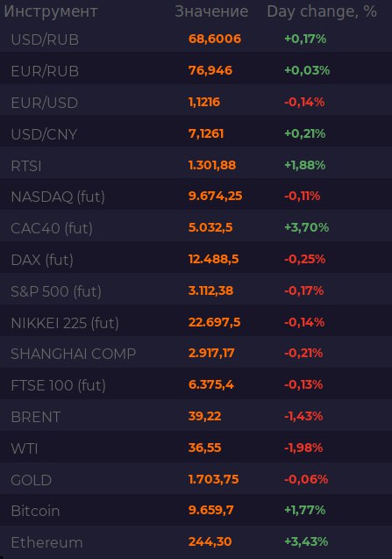The width and height of the screenshot is (392, 559).
Task: Click the Day change, % column header
Action: (322, 11)
